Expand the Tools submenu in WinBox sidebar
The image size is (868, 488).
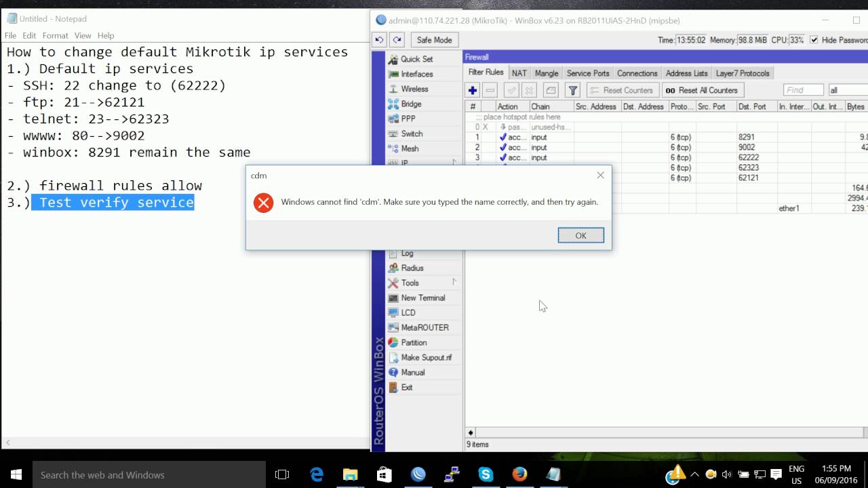(x=454, y=282)
